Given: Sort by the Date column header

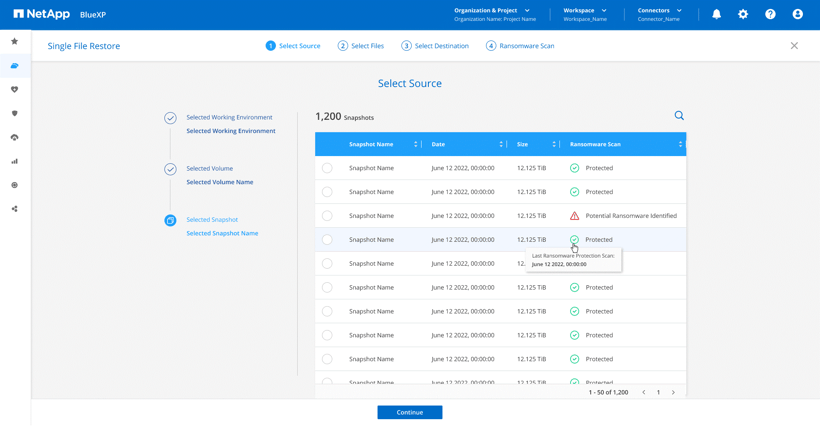Looking at the screenshot, I should pyautogui.click(x=466, y=144).
